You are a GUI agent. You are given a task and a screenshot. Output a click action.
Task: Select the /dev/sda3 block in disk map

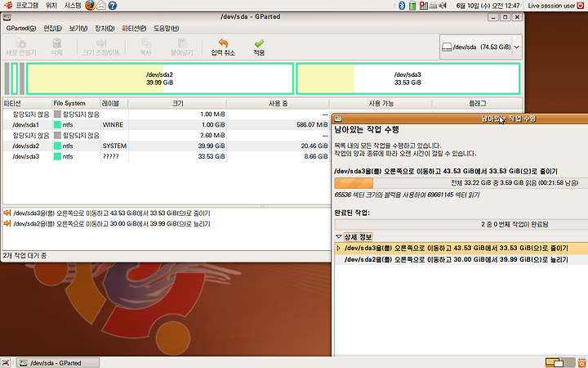point(408,79)
